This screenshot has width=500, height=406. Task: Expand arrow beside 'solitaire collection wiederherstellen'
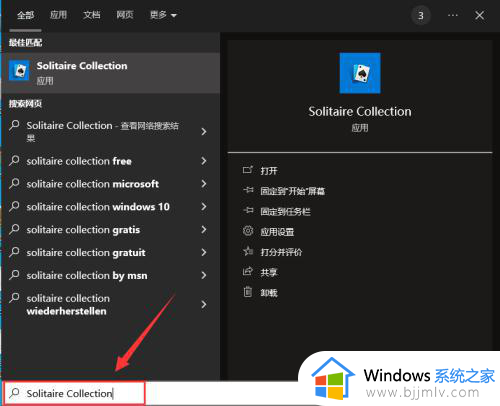coord(204,304)
